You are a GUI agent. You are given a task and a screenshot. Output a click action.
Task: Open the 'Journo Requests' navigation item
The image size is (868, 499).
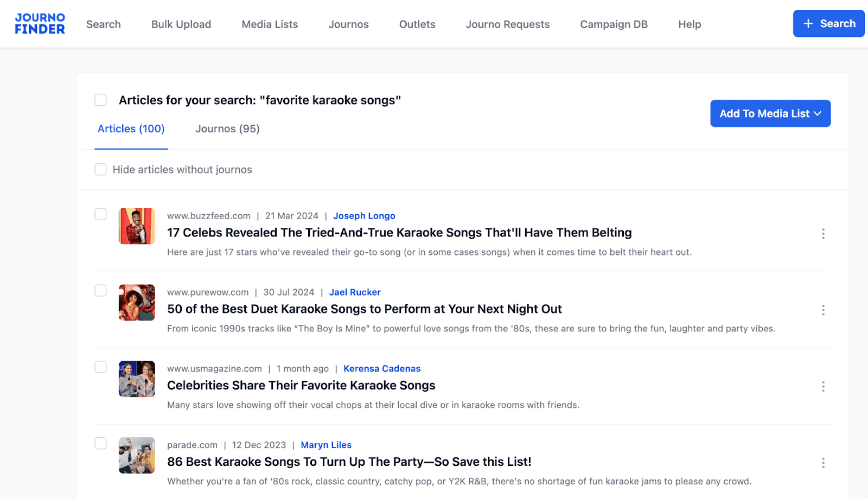pos(507,24)
